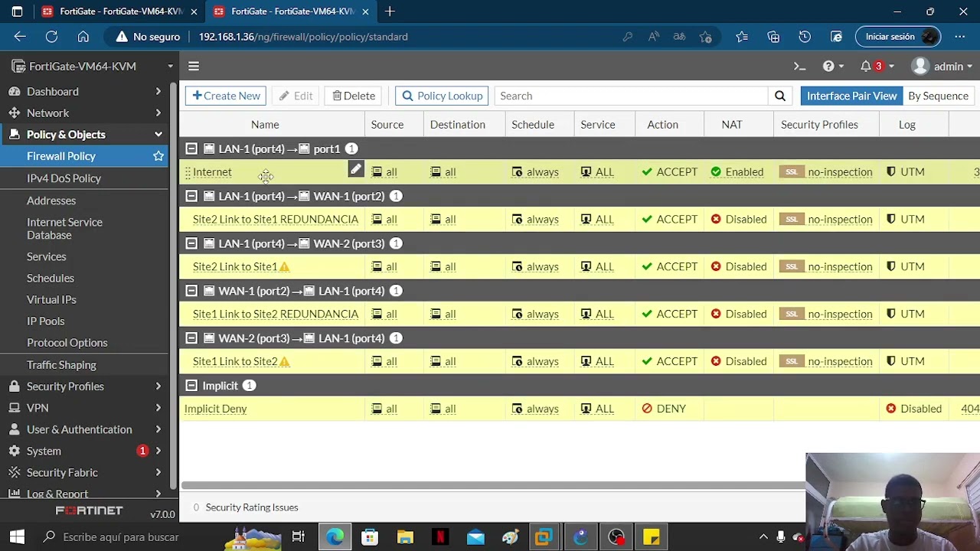This screenshot has height=551, width=980.
Task: Open the browser history icon
Action: point(805,37)
